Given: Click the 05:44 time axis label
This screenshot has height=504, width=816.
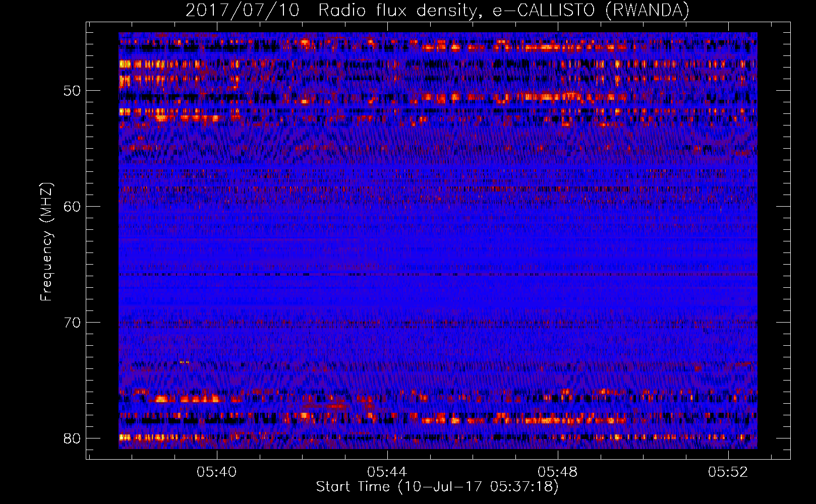Looking at the screenshot, I should (x=387, y=472).
